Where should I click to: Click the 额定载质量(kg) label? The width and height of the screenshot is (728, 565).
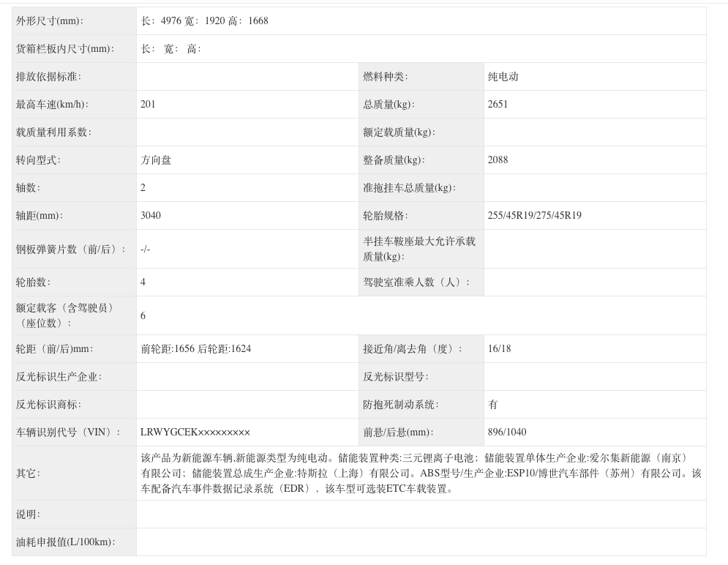point(399,132)
